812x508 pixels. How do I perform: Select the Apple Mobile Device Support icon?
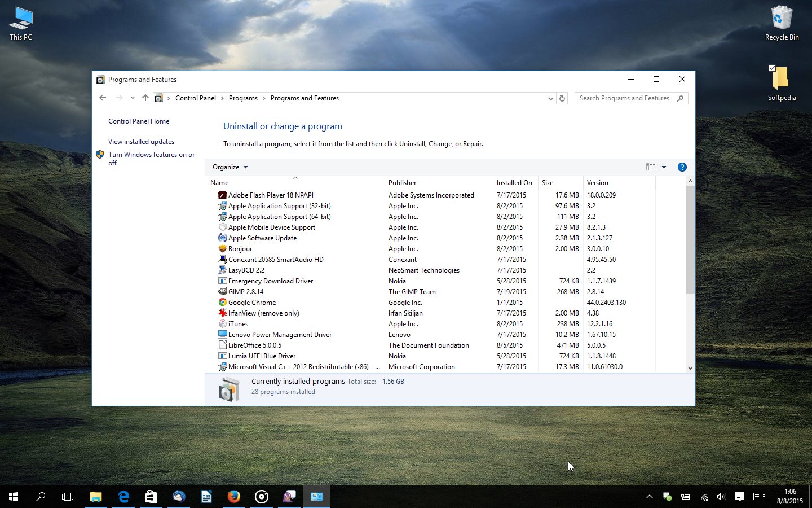point(222,227)
